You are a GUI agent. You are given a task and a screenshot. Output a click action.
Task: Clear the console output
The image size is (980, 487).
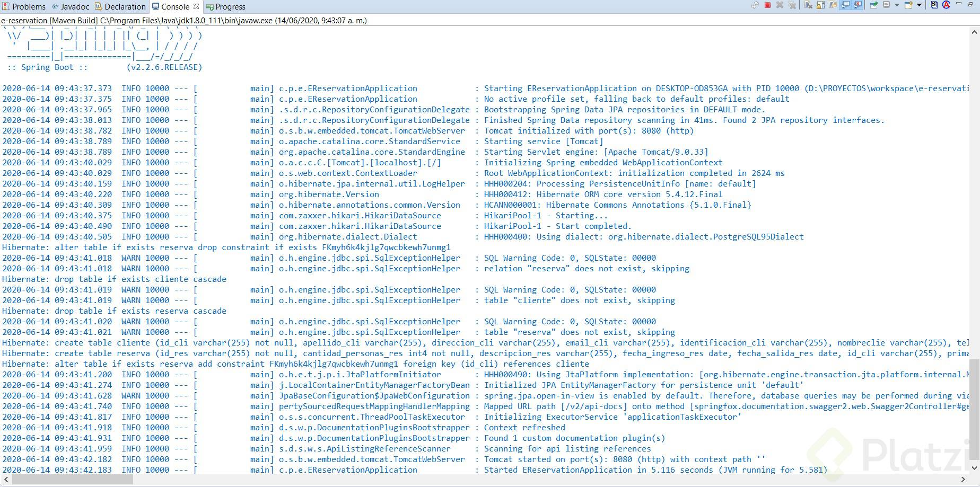[808, 5]
